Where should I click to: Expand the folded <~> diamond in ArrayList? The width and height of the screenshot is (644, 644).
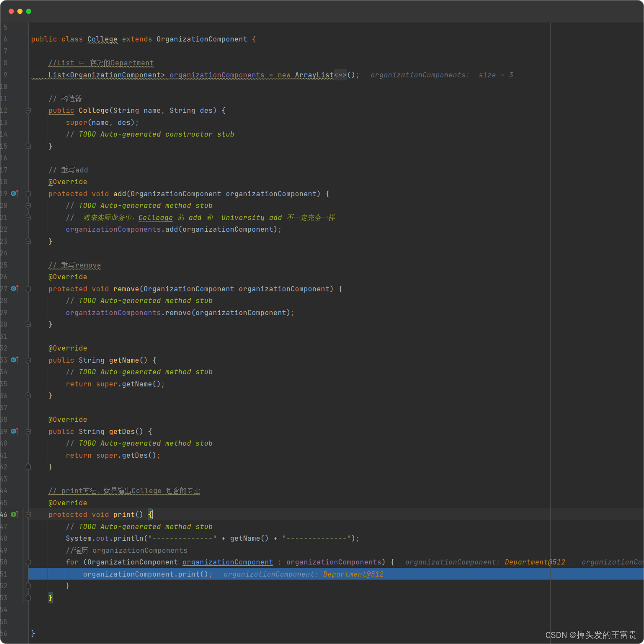pos(340,75)
